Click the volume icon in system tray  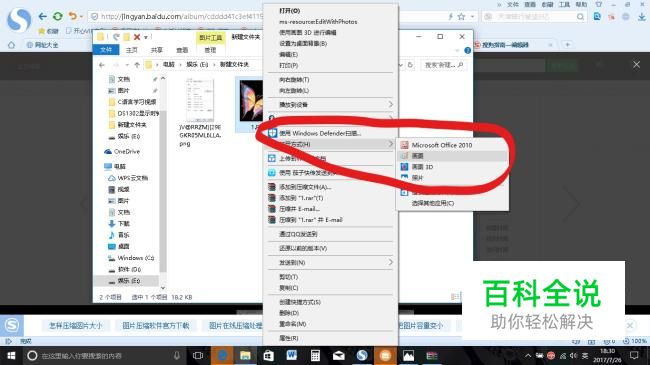pos(573,355)
